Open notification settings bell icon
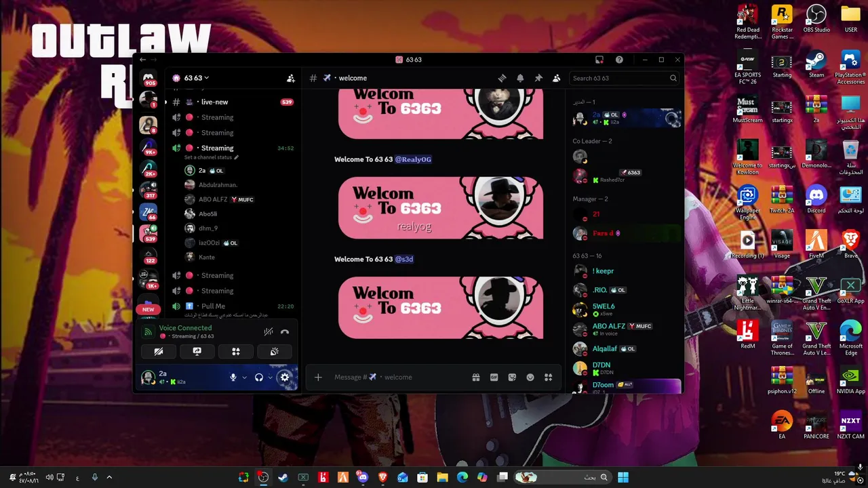This screenshot has width=868, height=488. 520,78
